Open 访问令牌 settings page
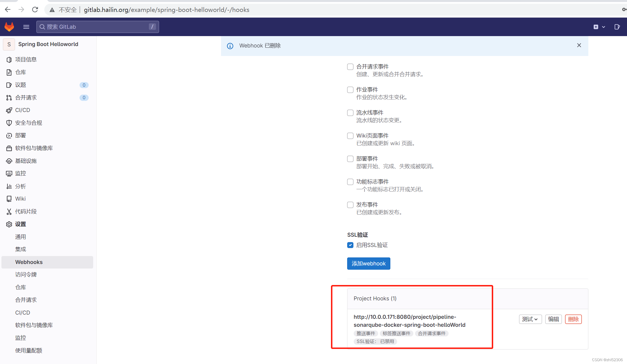 26,274
